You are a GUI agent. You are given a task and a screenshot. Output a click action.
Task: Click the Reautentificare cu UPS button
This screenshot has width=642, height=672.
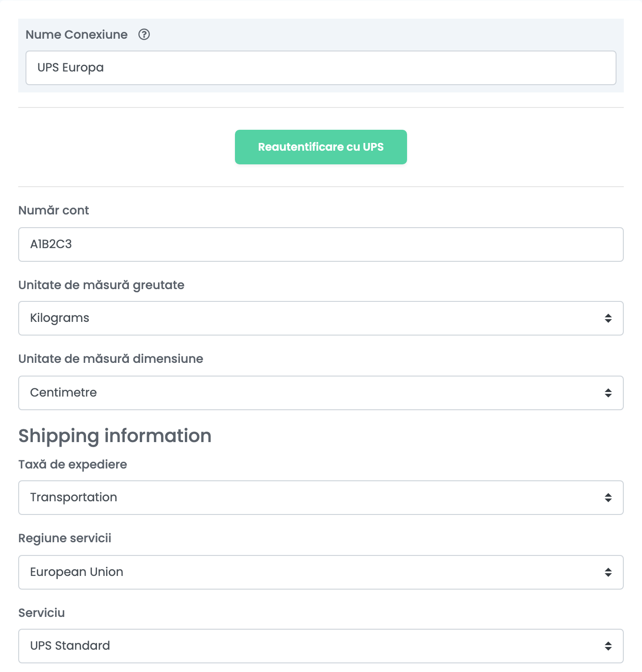click(x=321, y=147)
